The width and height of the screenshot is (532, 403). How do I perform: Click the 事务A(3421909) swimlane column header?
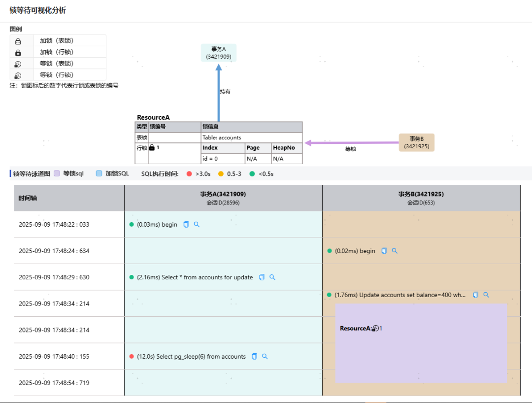[223, 198]
